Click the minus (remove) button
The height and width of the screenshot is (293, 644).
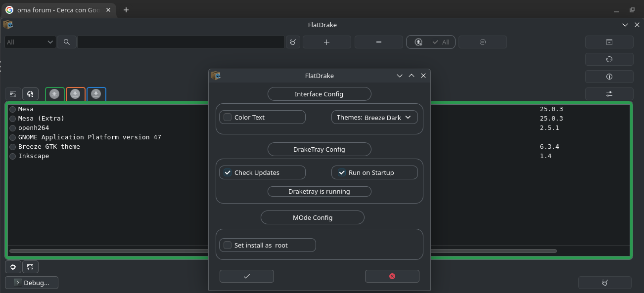coord(379,42)
